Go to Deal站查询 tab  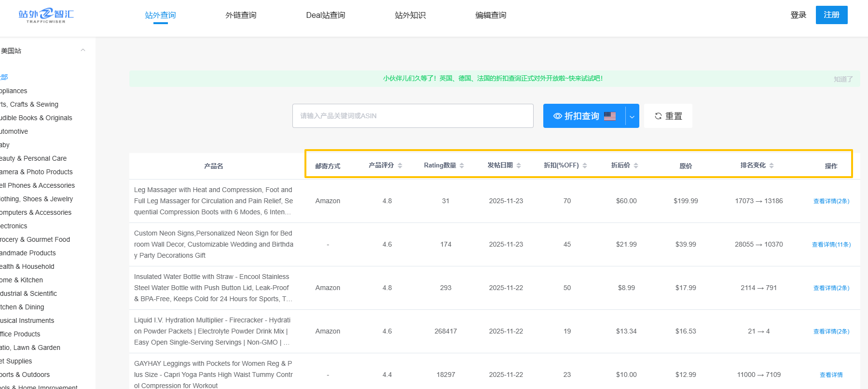(326, 15)
